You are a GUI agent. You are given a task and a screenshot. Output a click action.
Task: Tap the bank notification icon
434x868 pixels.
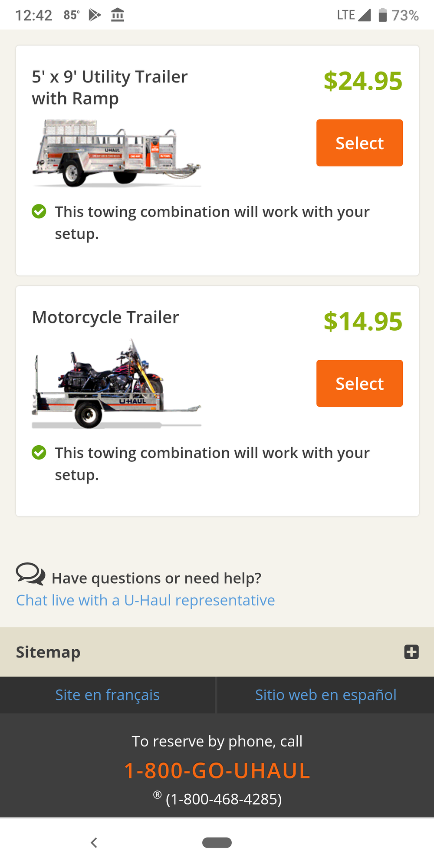coord(118,15)
